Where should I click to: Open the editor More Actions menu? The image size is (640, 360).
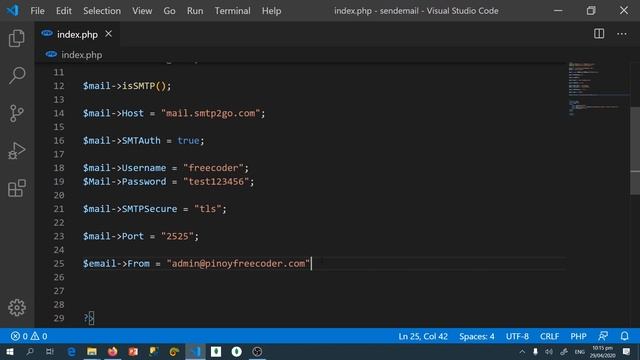pyautogui.click(x=622, y=34)
